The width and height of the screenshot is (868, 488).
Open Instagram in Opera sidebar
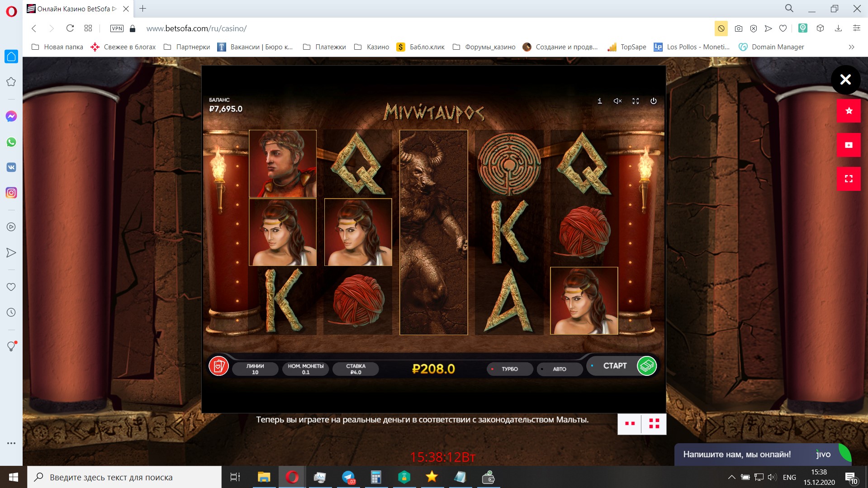point(11,193)
